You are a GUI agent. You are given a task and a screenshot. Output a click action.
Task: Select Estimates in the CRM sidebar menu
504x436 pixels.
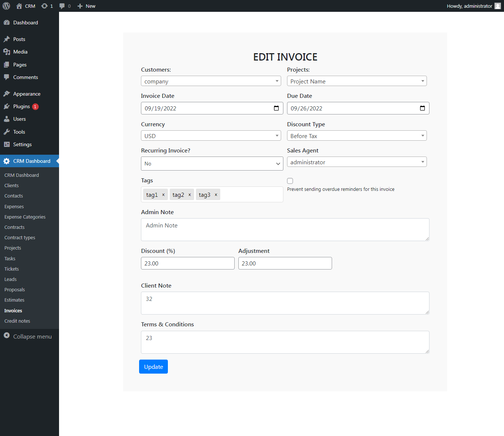(x=14, y=300)
